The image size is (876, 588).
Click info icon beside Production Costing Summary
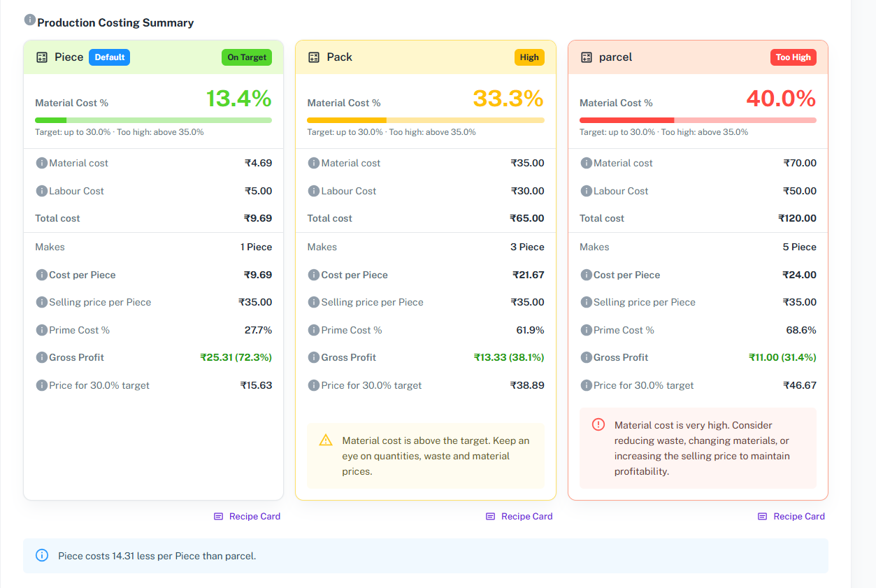[29, 20]
